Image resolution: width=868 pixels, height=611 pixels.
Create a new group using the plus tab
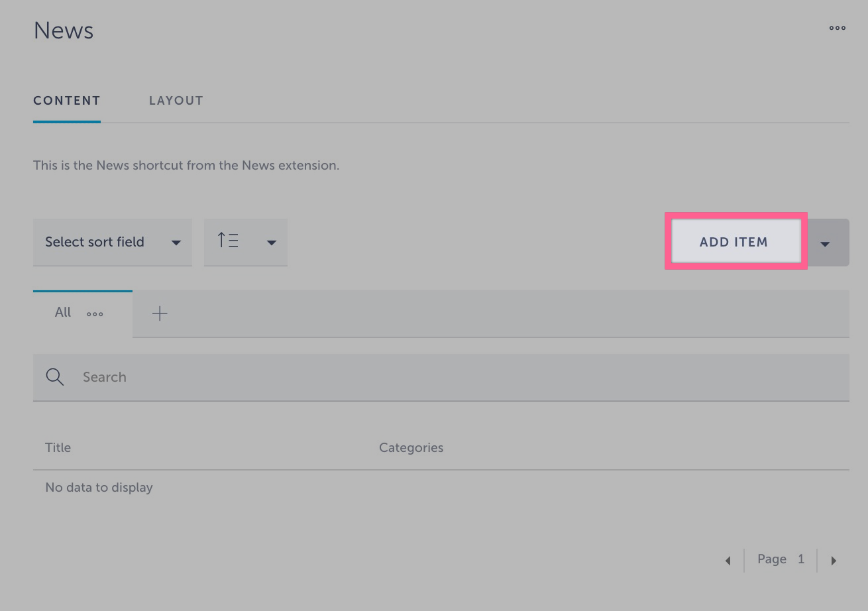(159, 312)
